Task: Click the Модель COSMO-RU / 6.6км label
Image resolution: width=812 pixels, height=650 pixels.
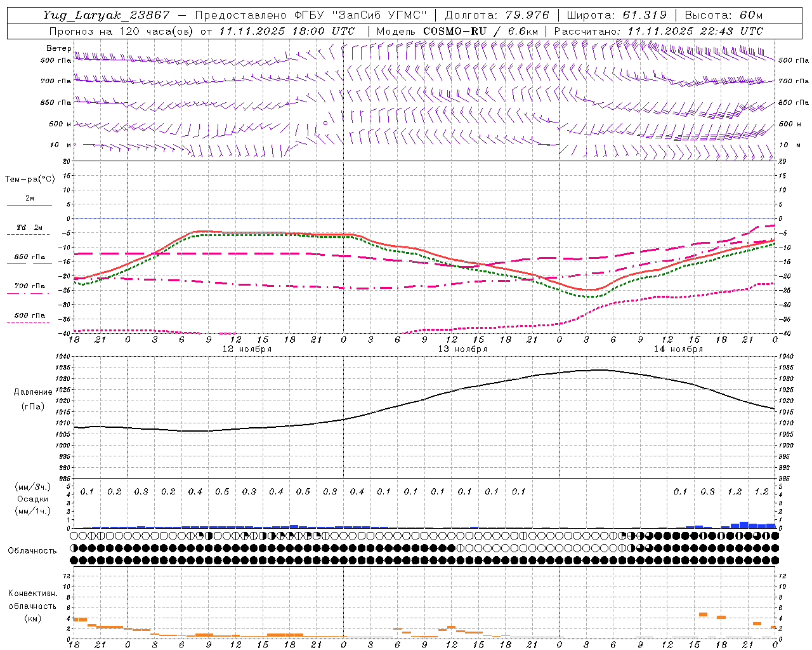Action: click(457, 31)
